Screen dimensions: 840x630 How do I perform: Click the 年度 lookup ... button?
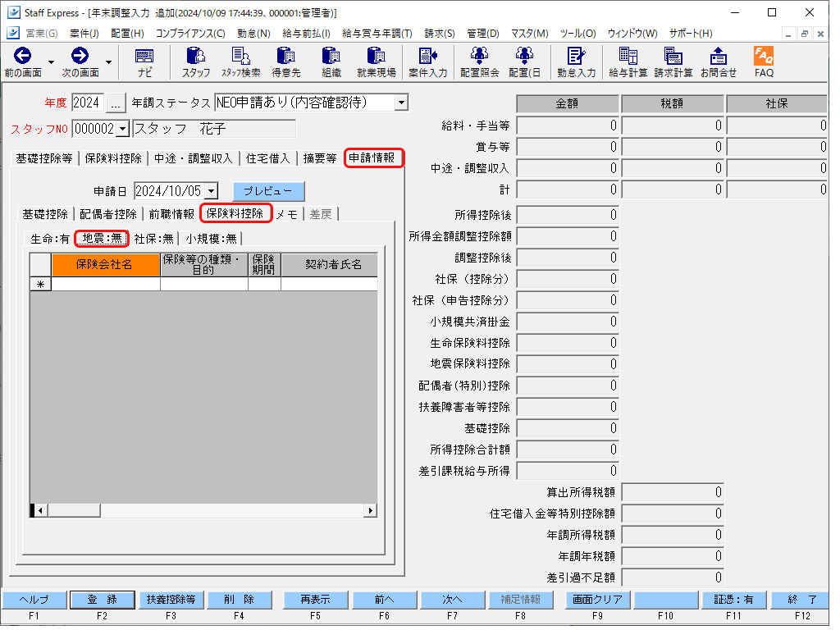pos(116,103)
